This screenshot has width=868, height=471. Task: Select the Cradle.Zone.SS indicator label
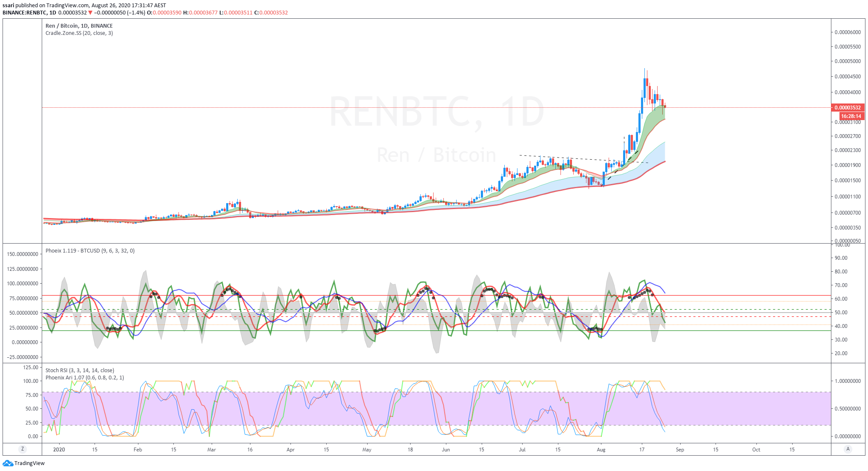79,33
